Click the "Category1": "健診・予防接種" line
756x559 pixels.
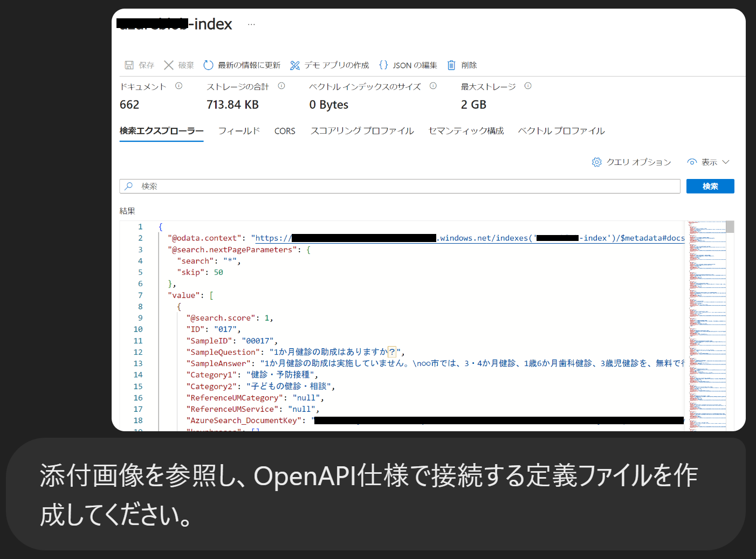pos(252,375)
